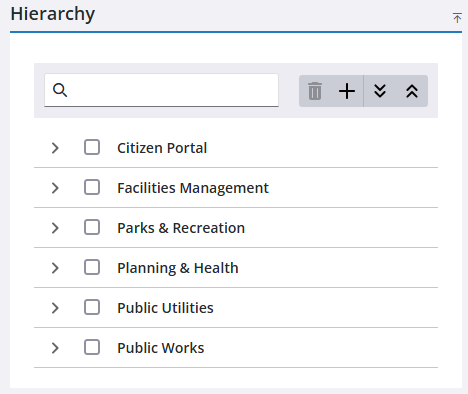Focus the hierarchy search field
Viewport: 468px width, 394px height.
161,90
